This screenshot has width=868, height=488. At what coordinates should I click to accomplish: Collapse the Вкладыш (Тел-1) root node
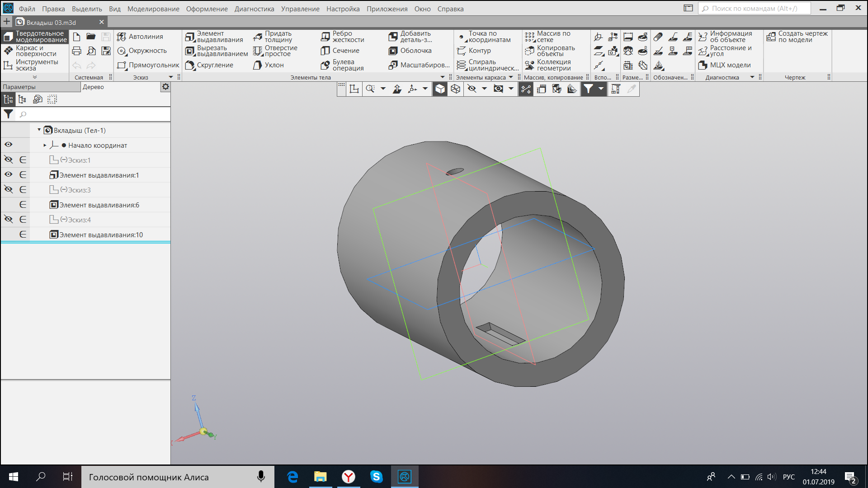point(39,130)
